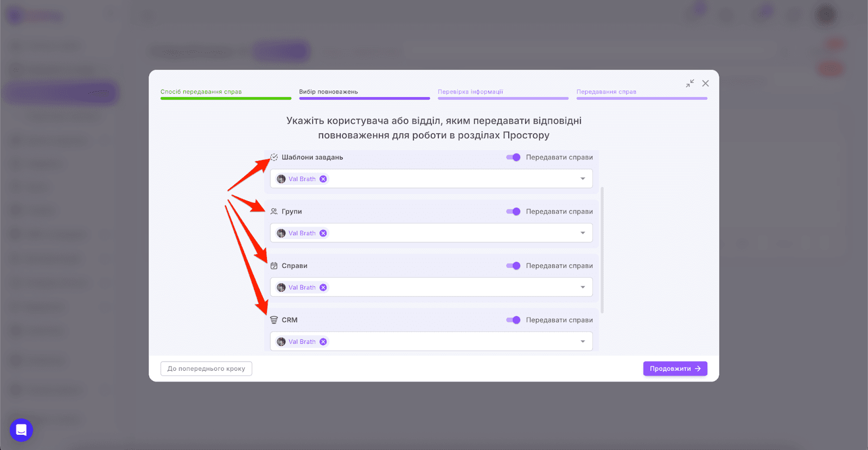The image size is (868, 450).
Task: Click the До попереднього кроку button
Action: pos(206,369)
